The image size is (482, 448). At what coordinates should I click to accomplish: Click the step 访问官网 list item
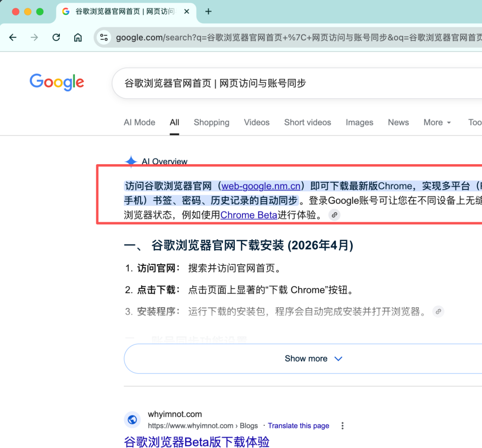[x=203, y=268]
